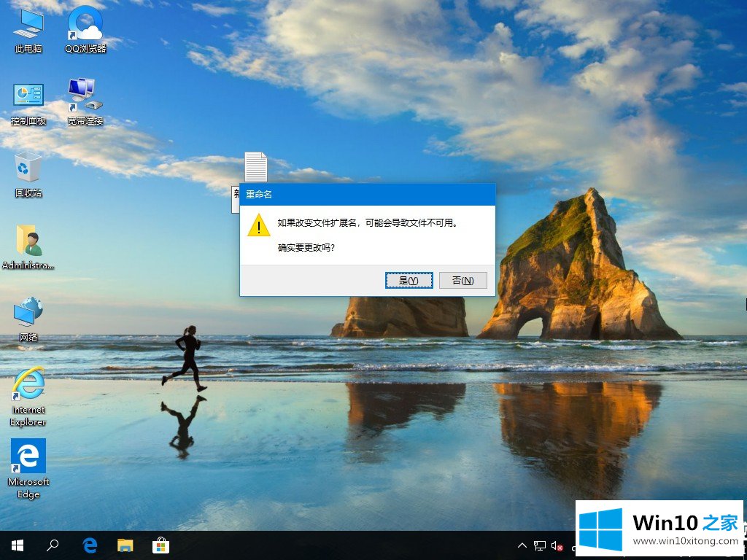Image resolution: width=747 pixels, height=560 pixels.
Task: Open taskbar search magnifier
Action: (x=53, y=545)
